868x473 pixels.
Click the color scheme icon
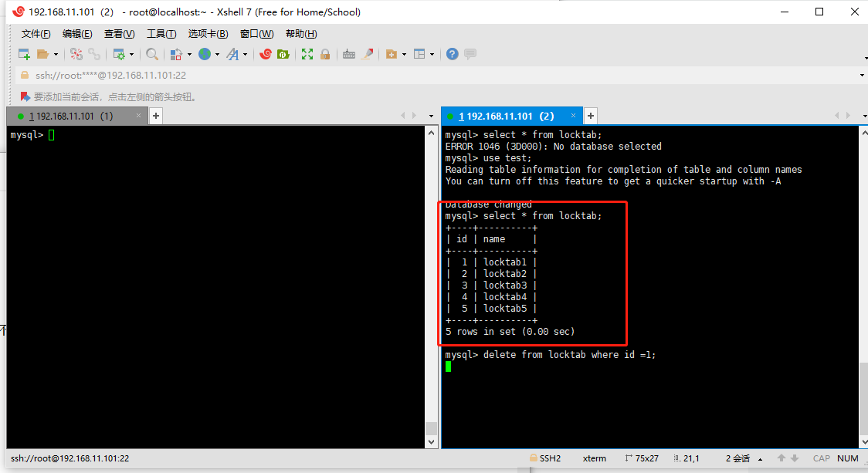tap(176, 54)
